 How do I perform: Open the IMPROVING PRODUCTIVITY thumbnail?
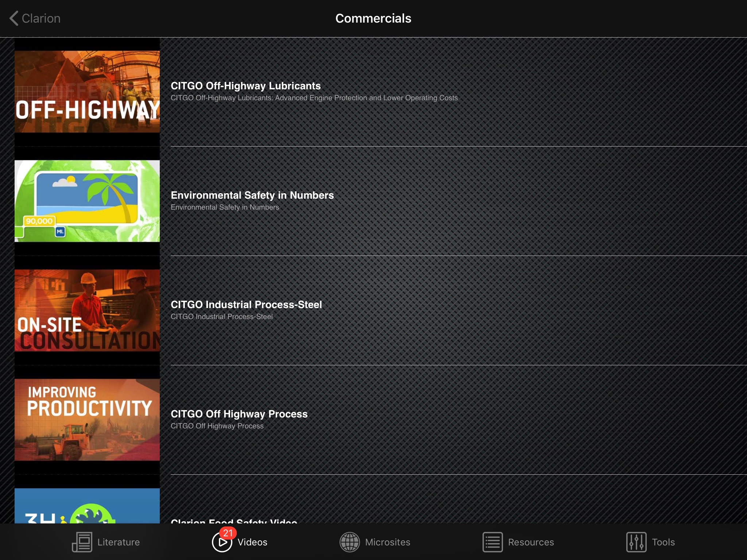[87, 420]
